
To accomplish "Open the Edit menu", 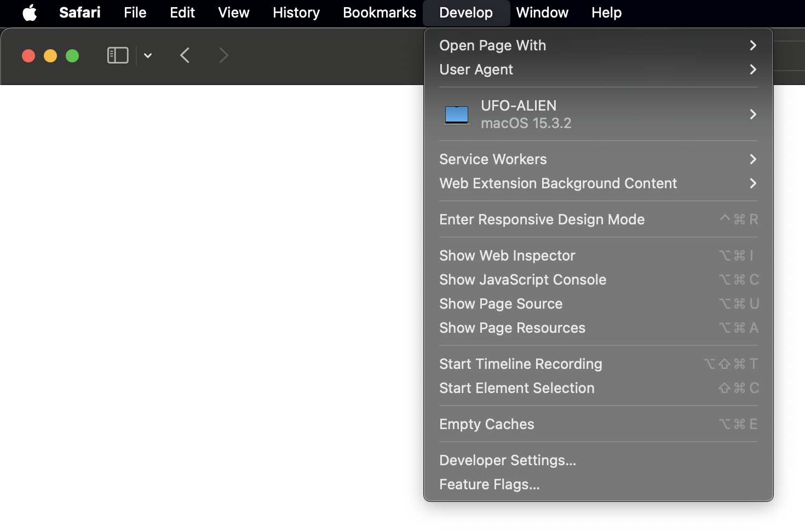I will click(x=182, y=13).
